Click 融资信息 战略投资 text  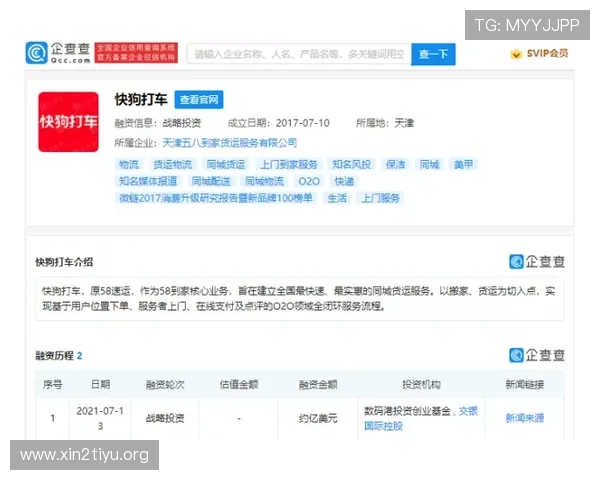(x=158, y=123)
